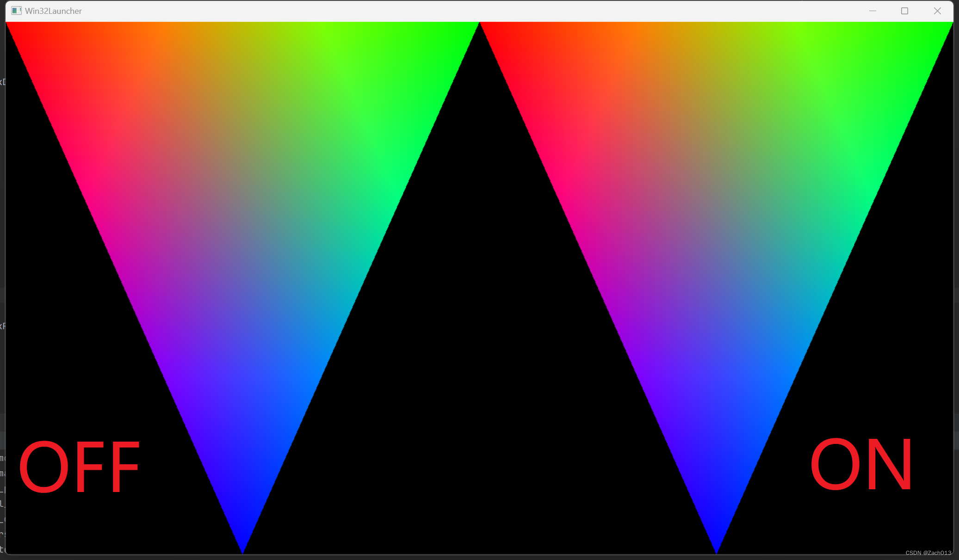The image size is (959, 560).
Task: Minimize the Win32Launcher window
Action: tap(872, 11)
